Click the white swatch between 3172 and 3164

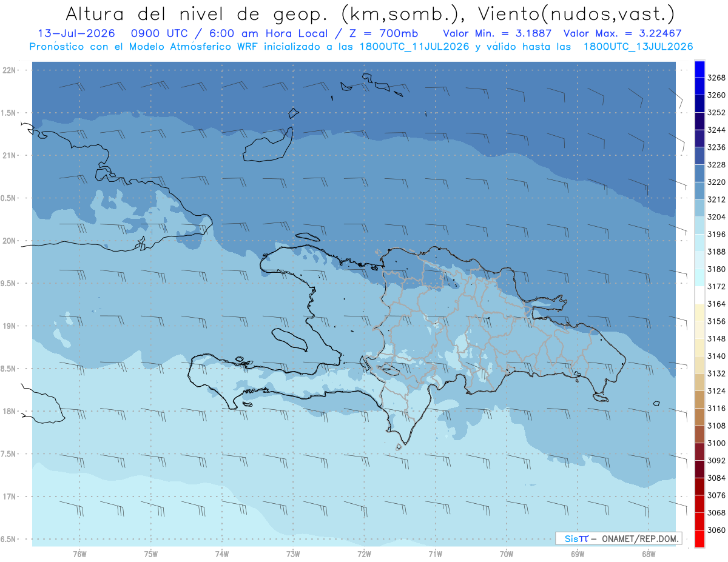point(699,295)
